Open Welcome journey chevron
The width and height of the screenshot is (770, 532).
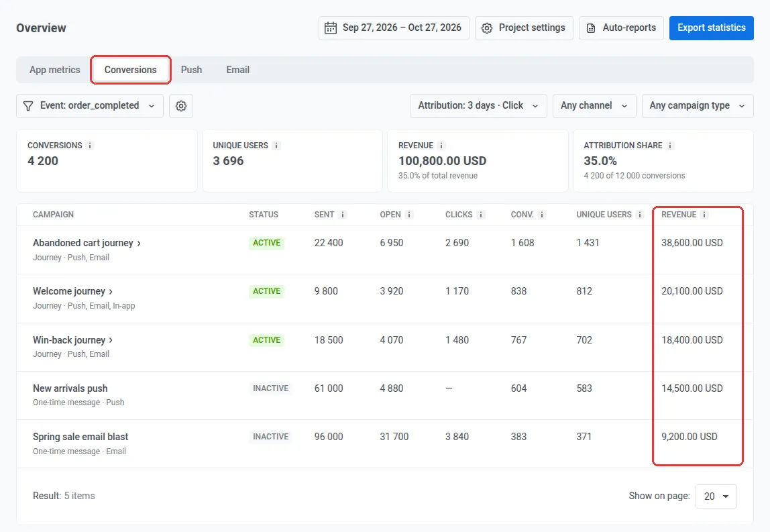[111, 291]
